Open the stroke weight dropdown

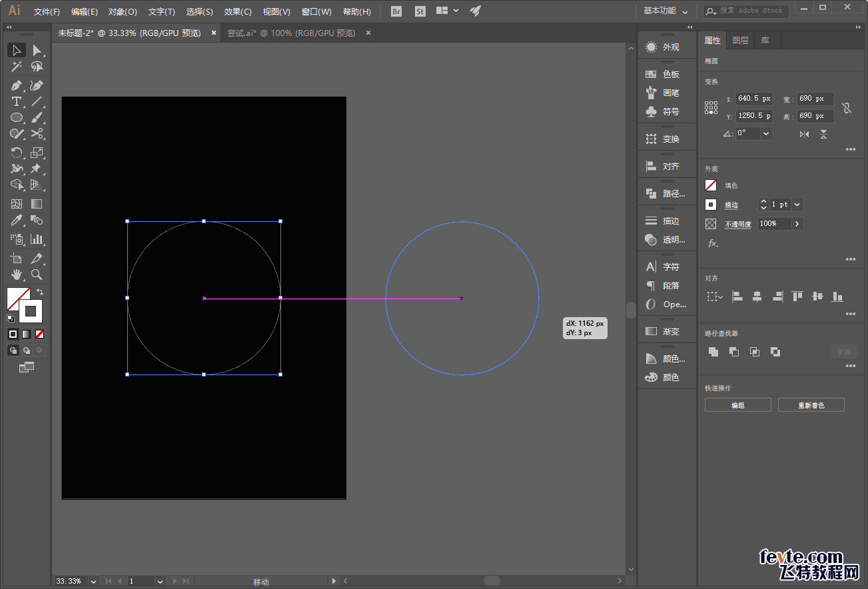797,205
